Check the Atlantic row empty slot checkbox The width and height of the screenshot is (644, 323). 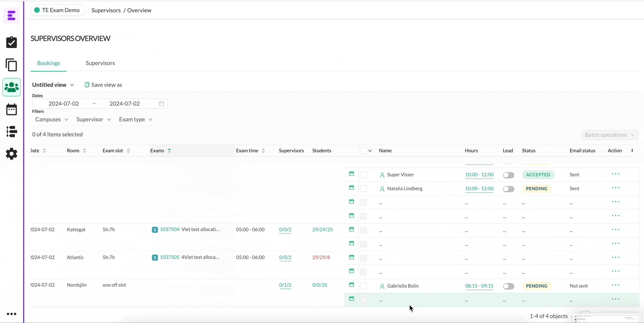(x=363, y=258)
